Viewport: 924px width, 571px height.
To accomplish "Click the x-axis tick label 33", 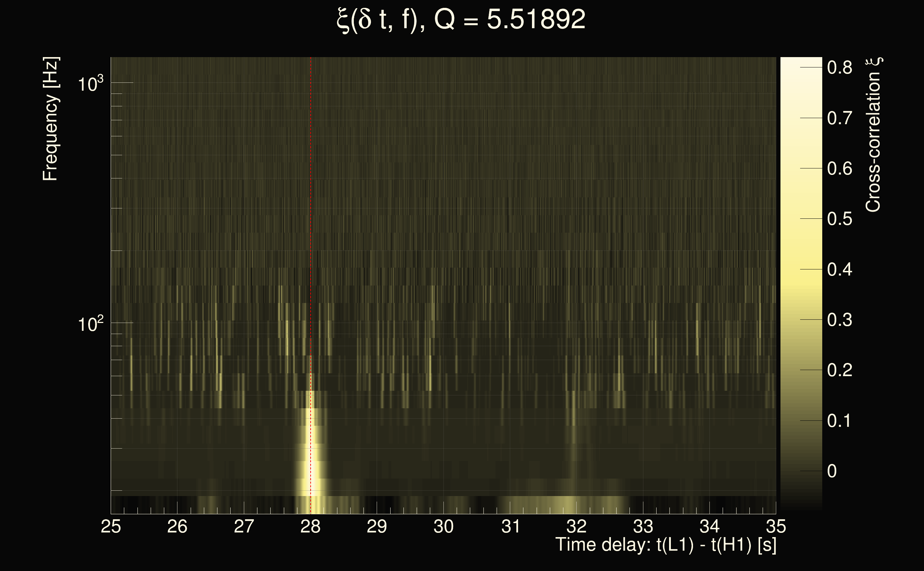I will [643, 526].
